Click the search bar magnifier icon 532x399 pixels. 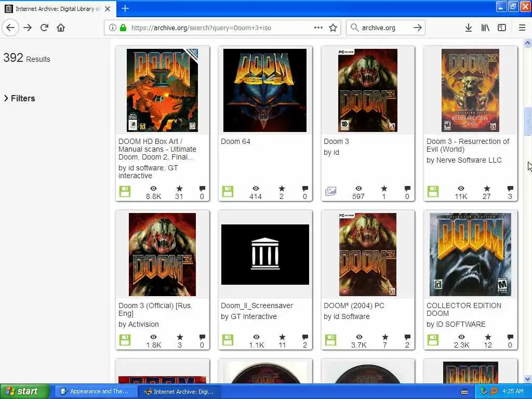(x=354, y=28)
